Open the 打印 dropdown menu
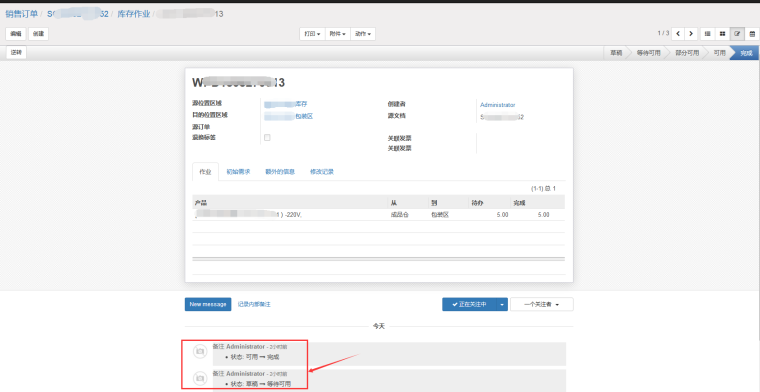The width and height of the screenshot is (760, 392). coord(312,34)
